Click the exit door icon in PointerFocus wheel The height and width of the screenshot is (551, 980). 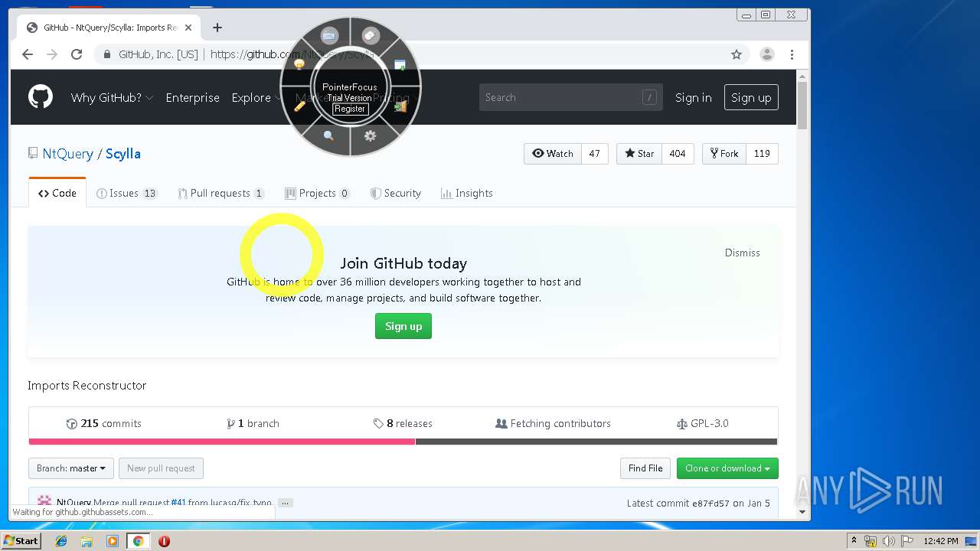400,106
